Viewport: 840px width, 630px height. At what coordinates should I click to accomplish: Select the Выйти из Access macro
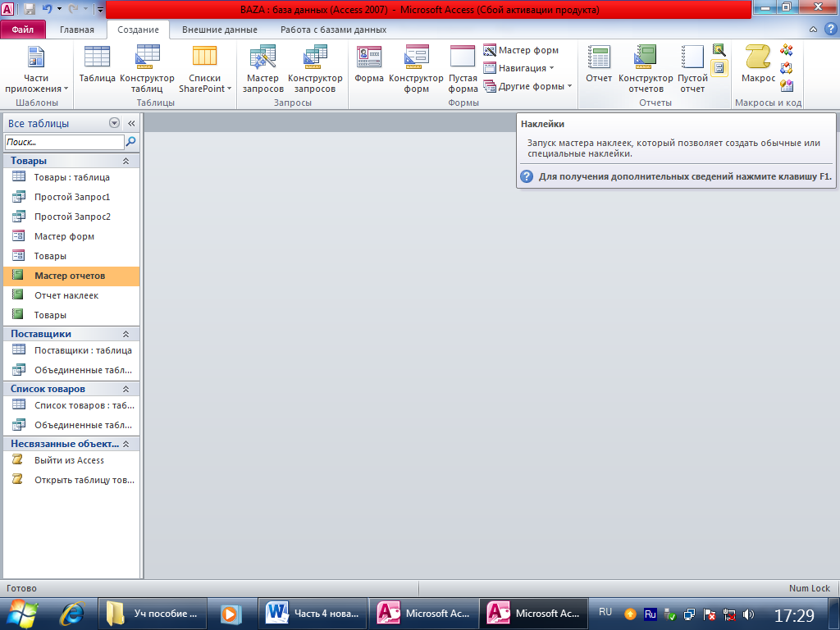click(x=71, y=460)
